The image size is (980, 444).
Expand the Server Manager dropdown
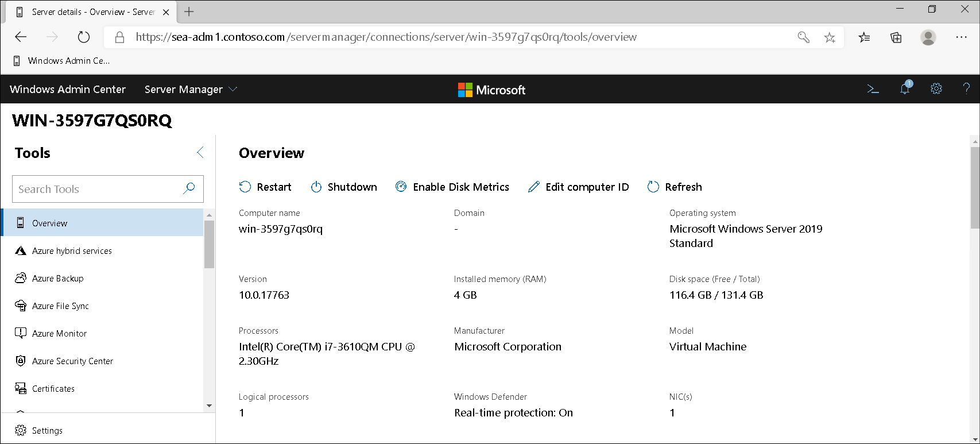tap(191, 89)
